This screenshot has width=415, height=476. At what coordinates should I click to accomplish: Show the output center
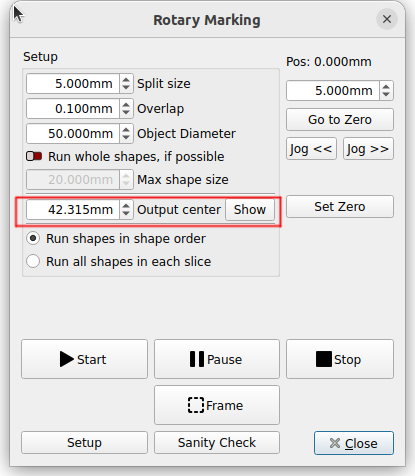(250, 210)
